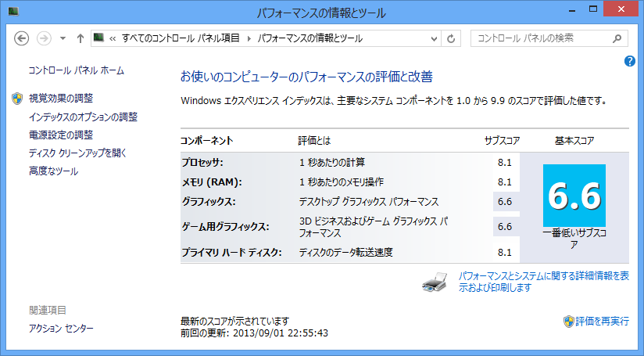Open インデックスのオプションの調整 link
The height and width of the screenshot is (356, 644).
pos(83,117)
